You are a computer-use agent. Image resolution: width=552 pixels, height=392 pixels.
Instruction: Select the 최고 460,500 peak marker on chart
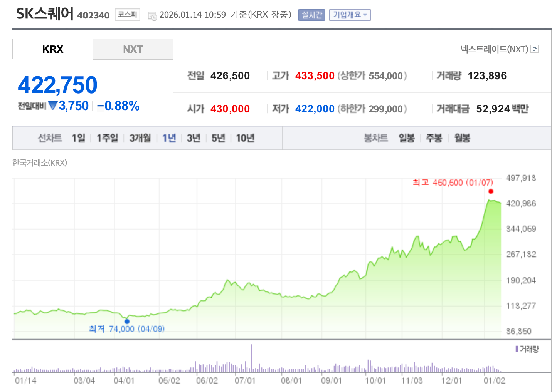[x=490, y=191]
